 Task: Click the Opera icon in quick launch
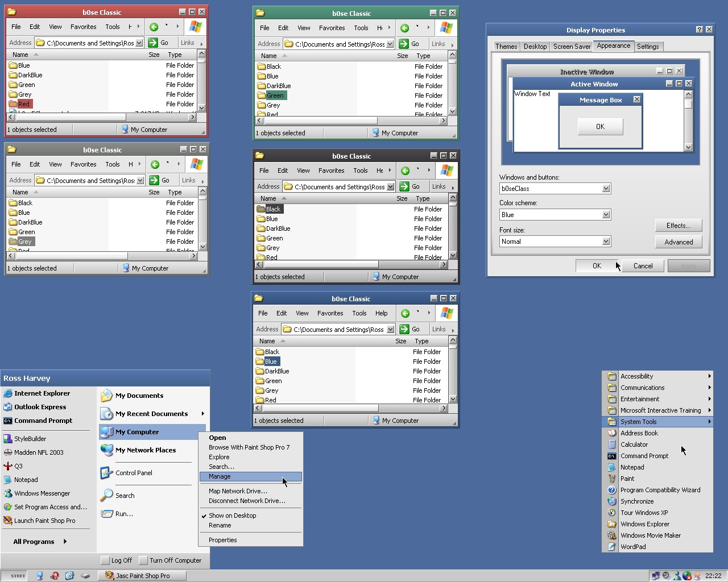[x=55, y=576]
